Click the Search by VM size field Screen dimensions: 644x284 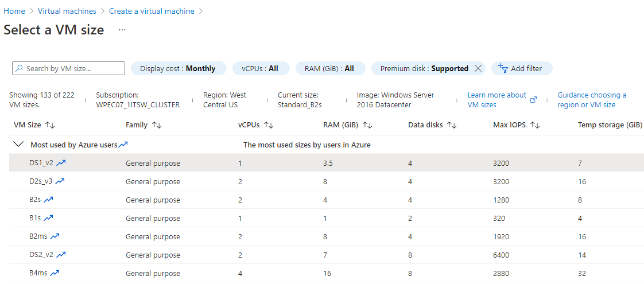68,68
